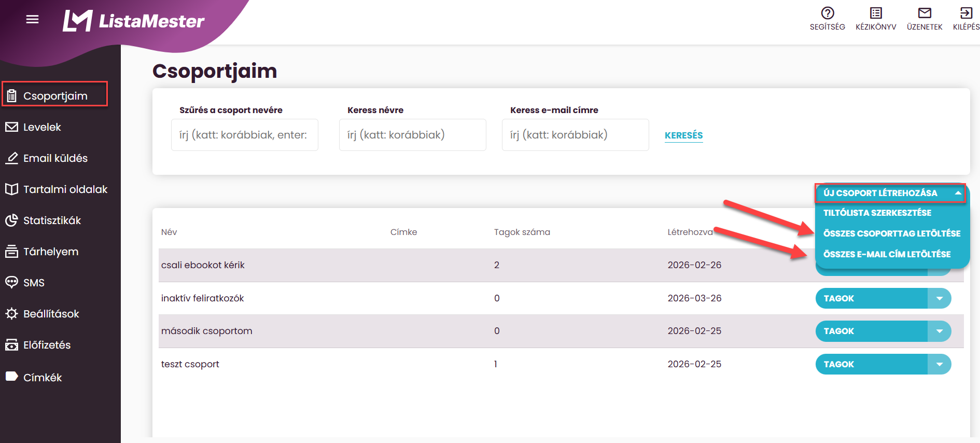Open Tagok for teszt csoport group
Screen dimensions: 980x443
point(872,364)
